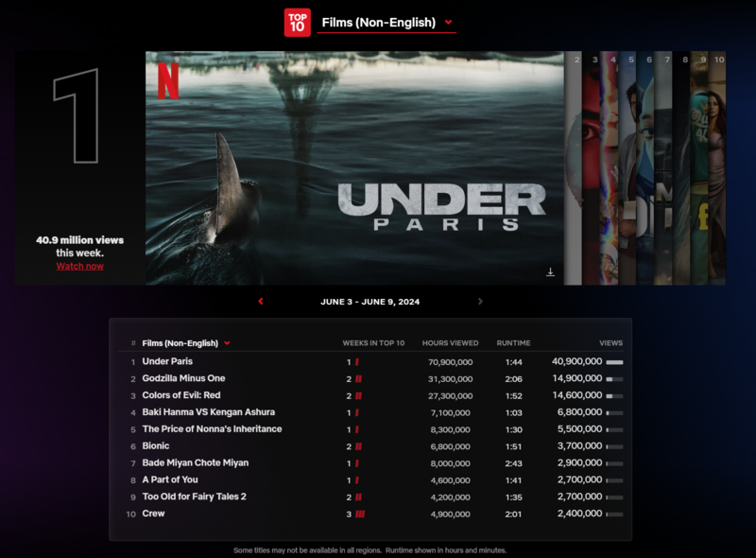Select poster strip number 9
This screenshot has height=558, width=756.
[x=699, y=168]
